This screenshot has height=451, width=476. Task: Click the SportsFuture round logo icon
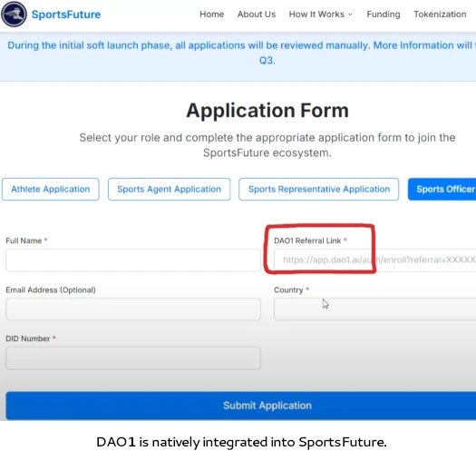pos(14,15)
